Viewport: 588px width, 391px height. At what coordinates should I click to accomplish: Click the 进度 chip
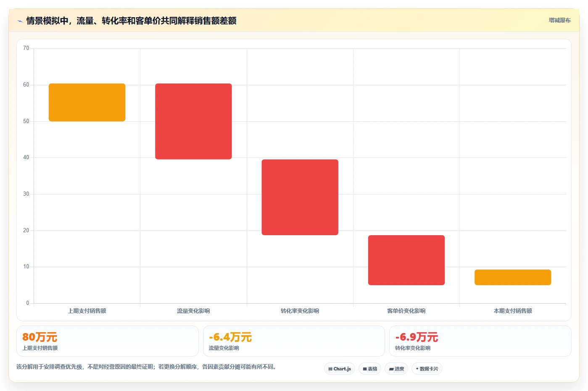(396, 369)
